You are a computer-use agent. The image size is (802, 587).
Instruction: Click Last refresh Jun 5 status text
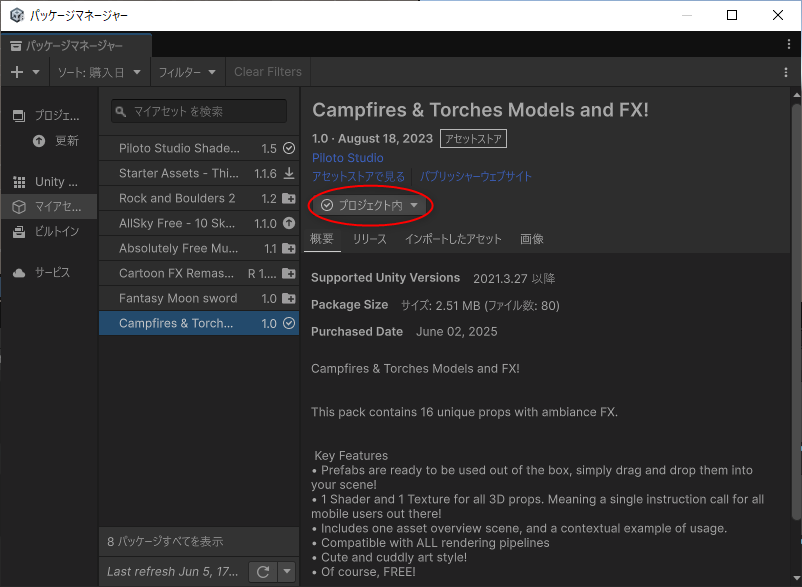[x=172, y=572]
